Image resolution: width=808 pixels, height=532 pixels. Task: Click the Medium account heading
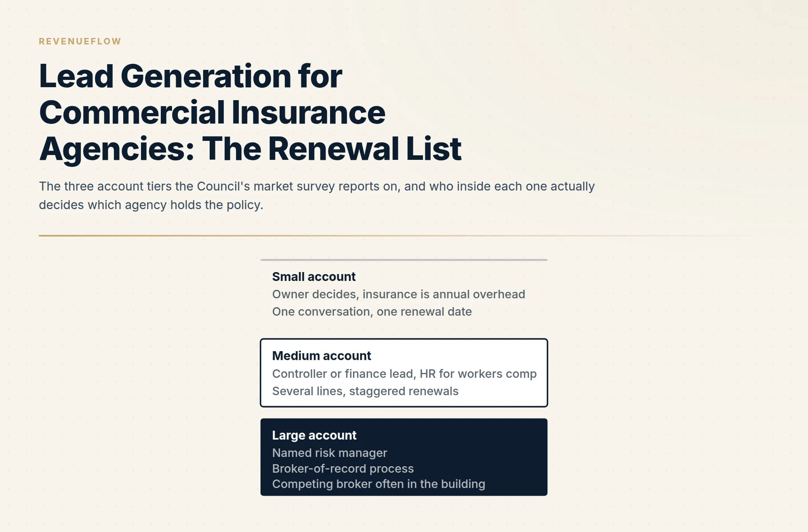(x=321, y=356)
